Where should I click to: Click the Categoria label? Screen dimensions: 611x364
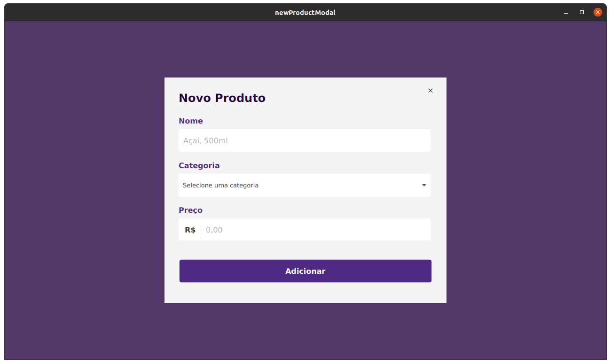click(199, 165)
